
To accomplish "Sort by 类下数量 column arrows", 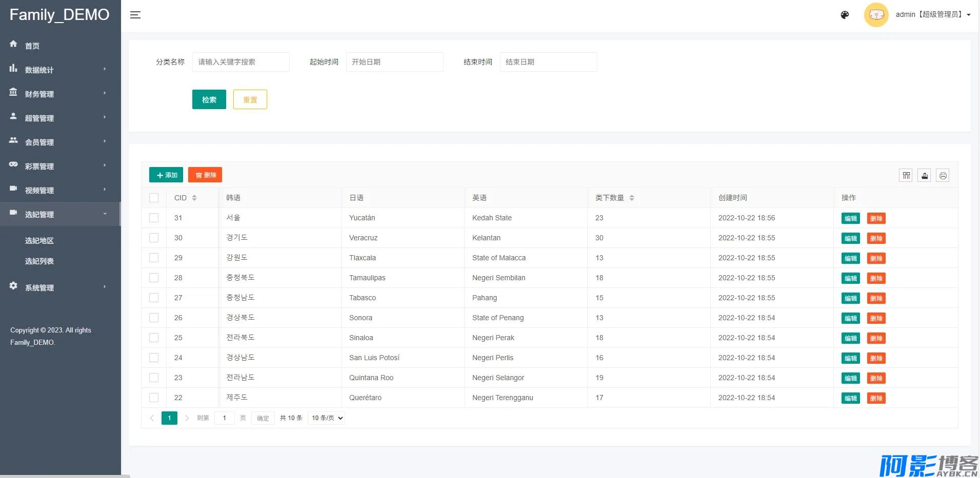I will [x=632, y=198].
